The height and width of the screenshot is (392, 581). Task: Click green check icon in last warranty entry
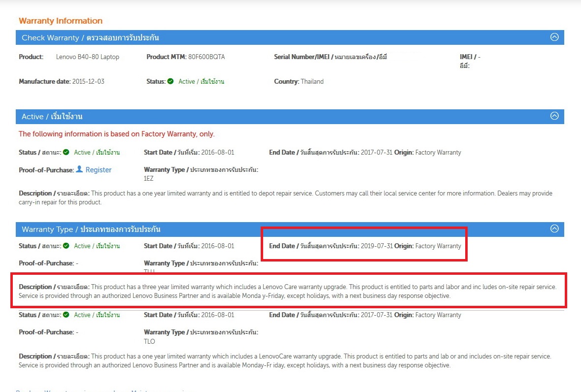(x=66, y=315)
